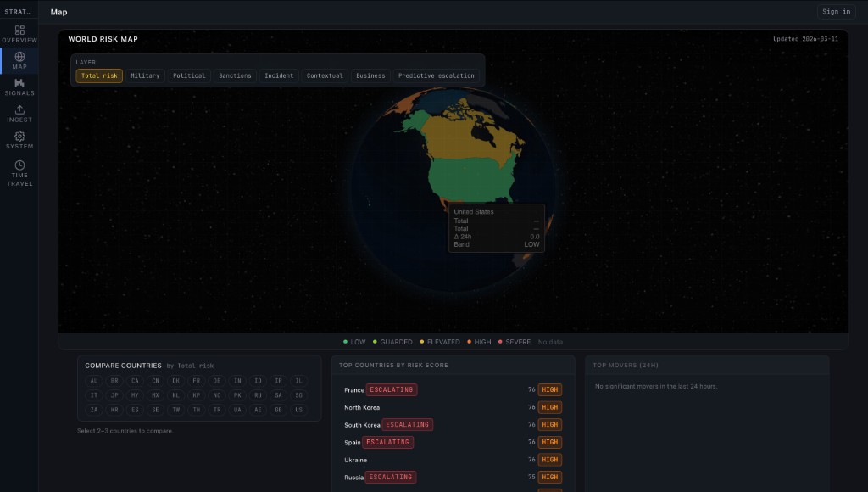The width and height of the screenshot is (868, 492).
Task: Open the Signals sidebar icon
Action: 19,83
